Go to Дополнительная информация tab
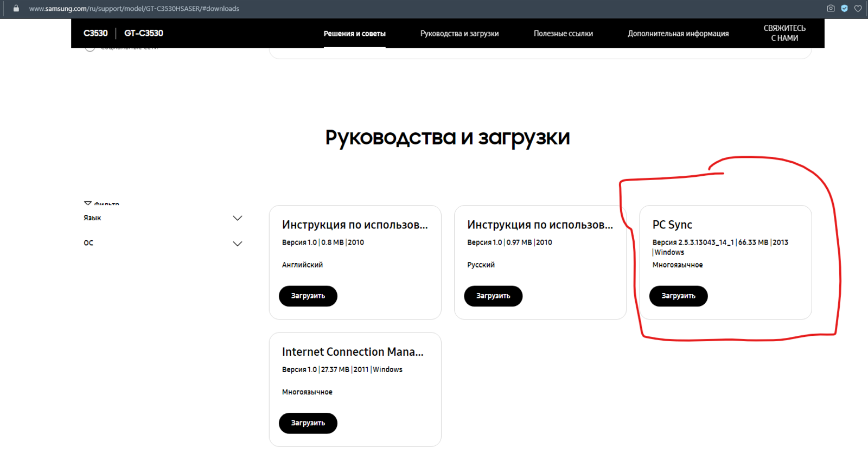Screen dimensions: 868x473 [678, 34]
